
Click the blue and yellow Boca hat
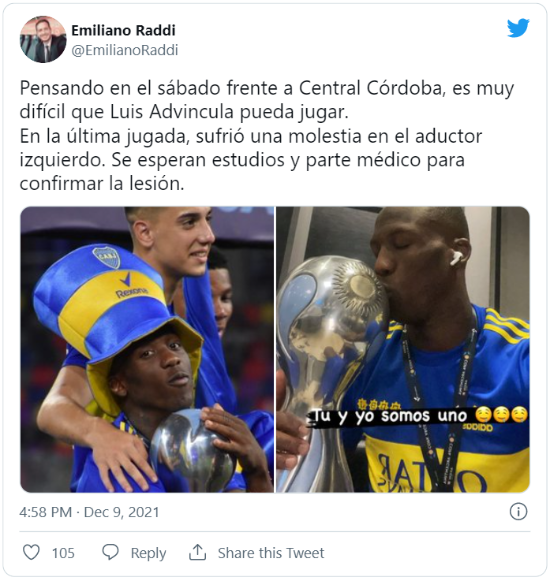111,308
